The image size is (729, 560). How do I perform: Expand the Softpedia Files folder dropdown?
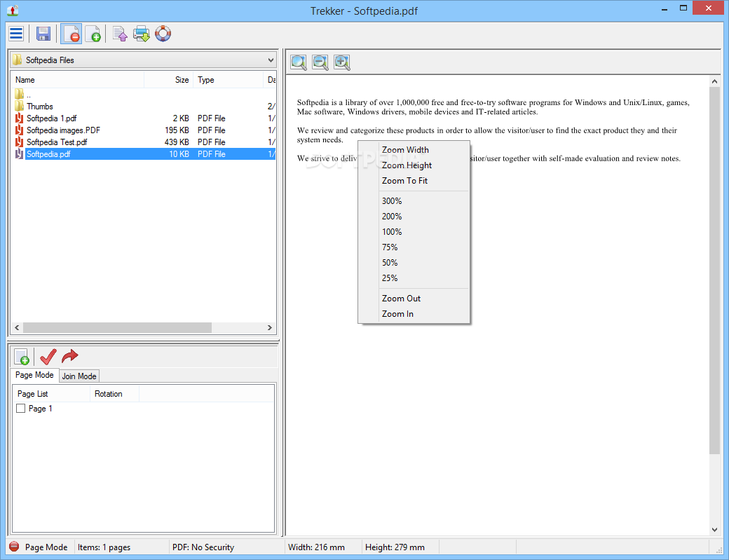pyautogui.click(x=271, y=60)
